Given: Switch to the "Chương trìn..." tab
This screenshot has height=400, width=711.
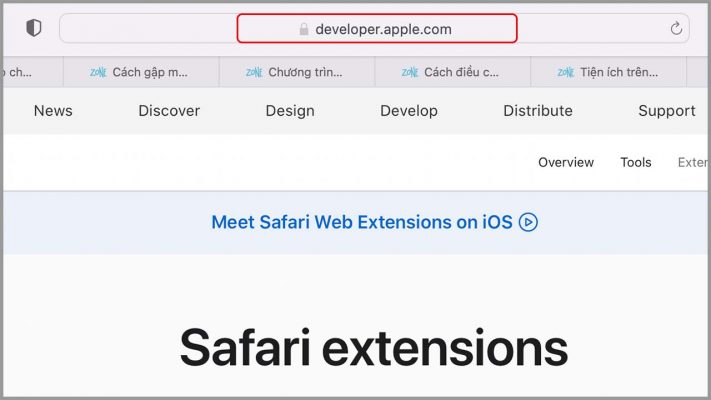Looking at the screenshot, I should point(297,72).
